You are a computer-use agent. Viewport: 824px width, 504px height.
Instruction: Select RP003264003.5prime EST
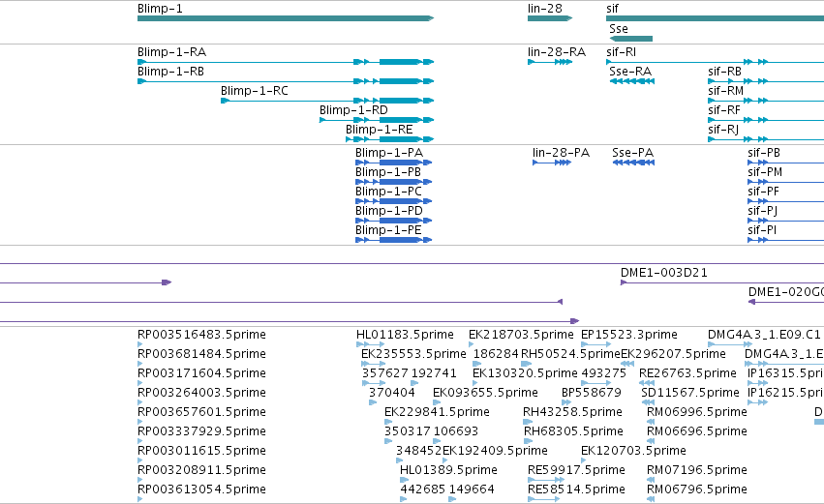(x=140, y=402)
